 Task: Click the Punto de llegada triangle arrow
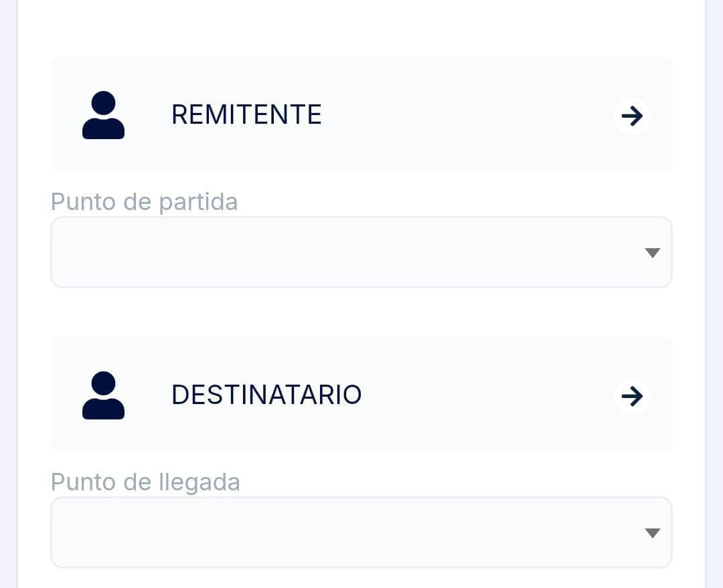point(652,533)
